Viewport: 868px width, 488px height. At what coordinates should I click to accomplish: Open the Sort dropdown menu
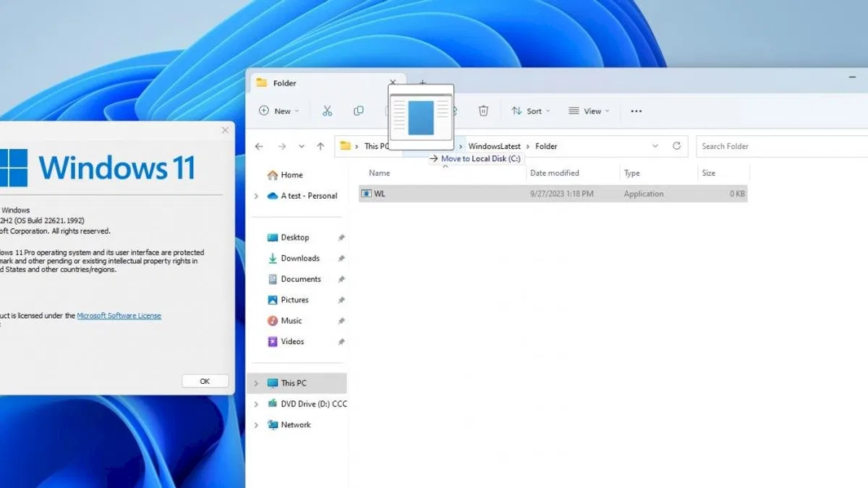[x=531, y=111]
